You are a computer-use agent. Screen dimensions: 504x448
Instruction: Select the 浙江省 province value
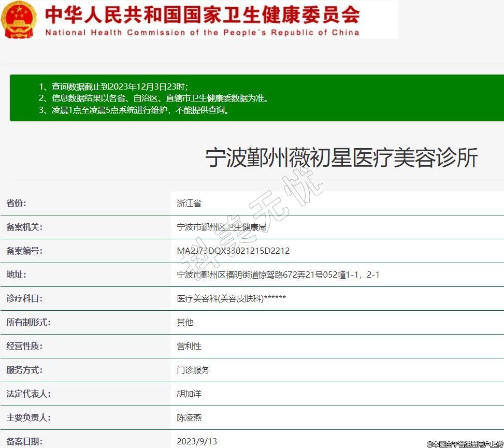[189, 203]
